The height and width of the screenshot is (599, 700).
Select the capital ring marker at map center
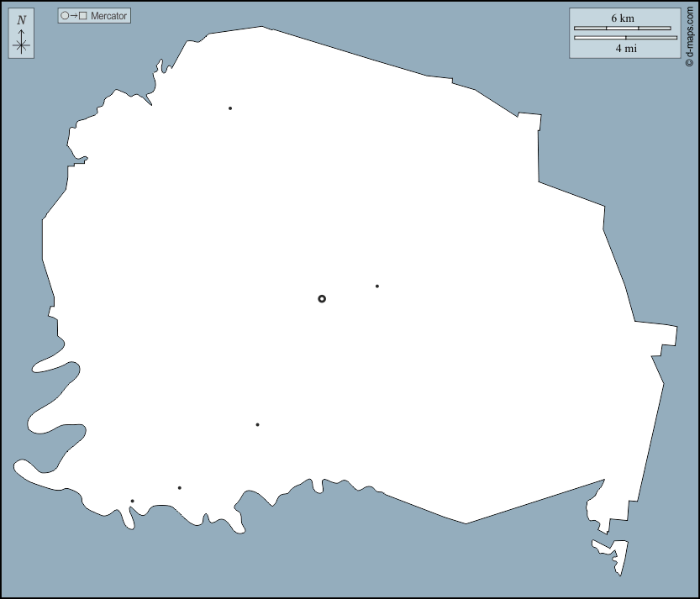[x=322, y=298]
